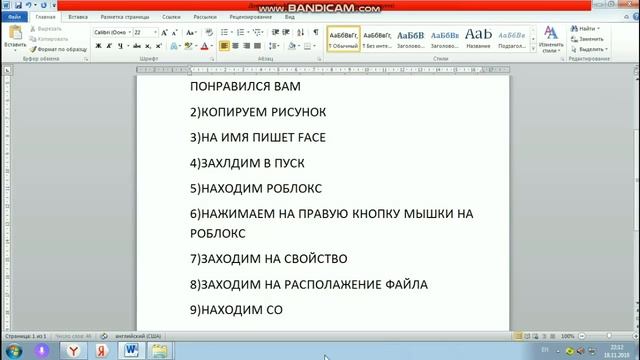
Task: Click the Clear Formatting icon
Action: click(x=209, y=33)
